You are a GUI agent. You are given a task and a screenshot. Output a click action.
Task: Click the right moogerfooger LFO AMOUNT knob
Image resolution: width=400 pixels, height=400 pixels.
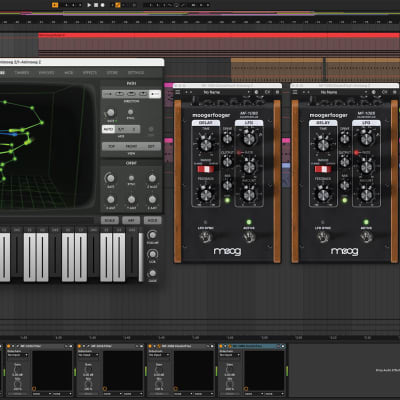point(366,195)
